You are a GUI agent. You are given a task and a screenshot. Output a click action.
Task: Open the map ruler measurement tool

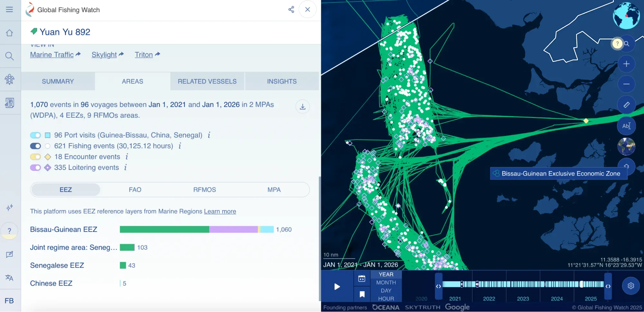(626, 105)
